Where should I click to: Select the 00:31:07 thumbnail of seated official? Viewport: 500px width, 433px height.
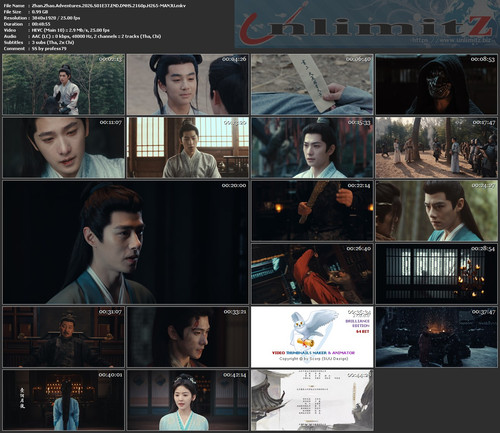point(63,337)
